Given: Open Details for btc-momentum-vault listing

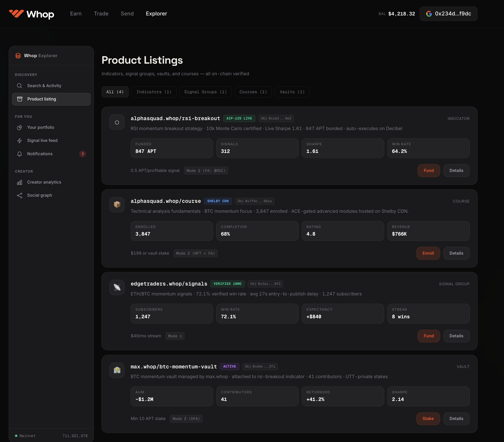Looking at the screenshot, I should [x=456, y=419].
